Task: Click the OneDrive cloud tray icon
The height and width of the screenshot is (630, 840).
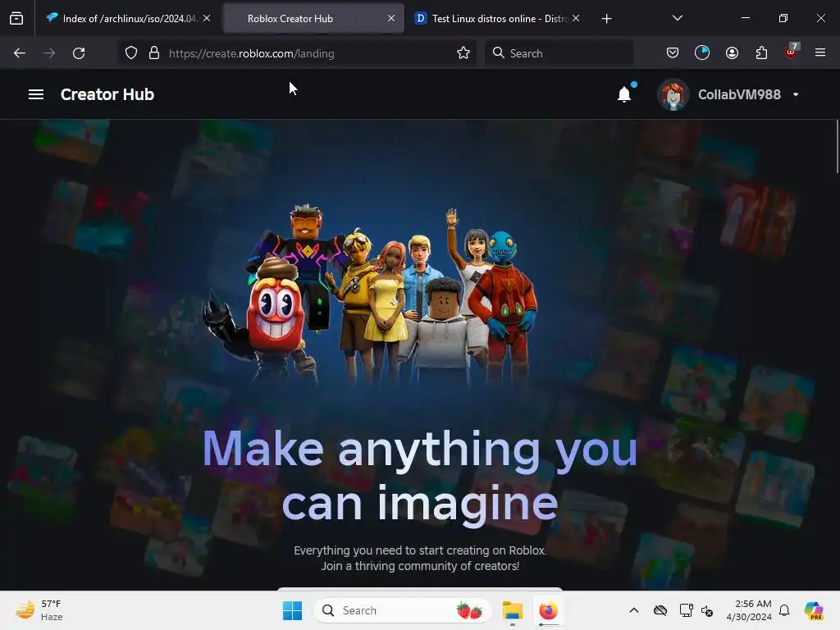Action: 660,610
